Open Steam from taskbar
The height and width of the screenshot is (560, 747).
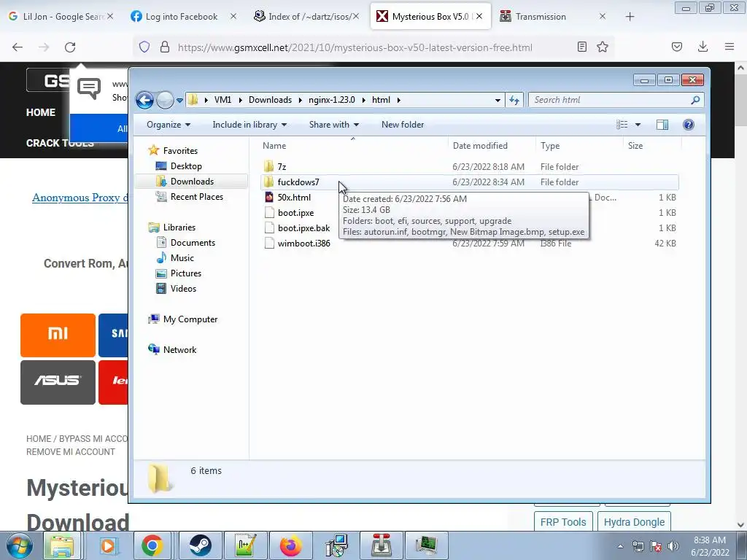201,545
